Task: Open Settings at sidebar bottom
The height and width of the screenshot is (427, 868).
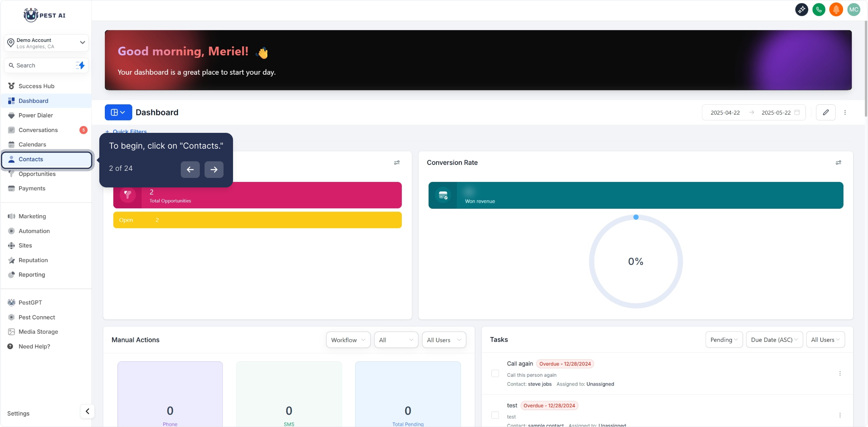Action: coord(18,413)
